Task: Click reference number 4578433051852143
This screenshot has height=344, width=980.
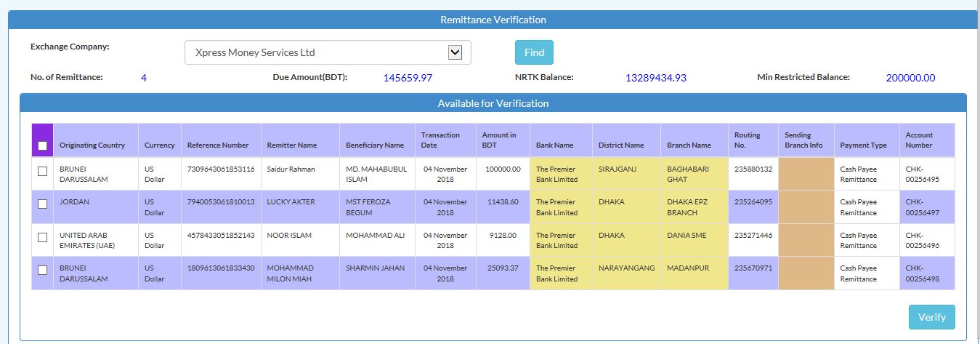Action: click(221, 235)
